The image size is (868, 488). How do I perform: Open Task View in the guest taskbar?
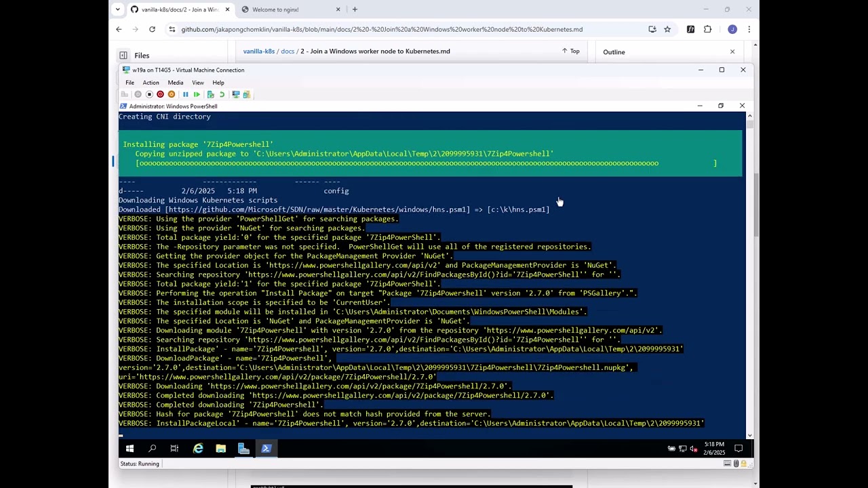point(174,449)
